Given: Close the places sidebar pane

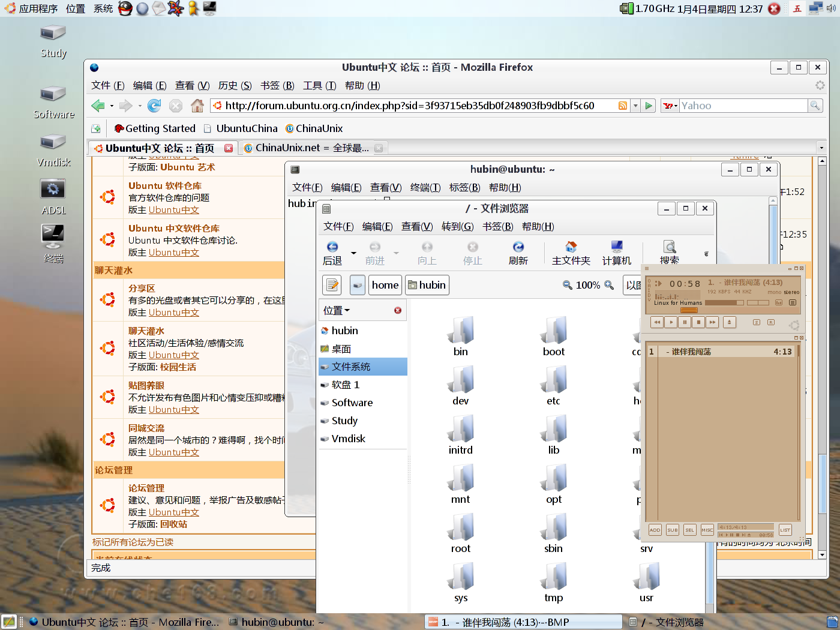Looking at the screenshot, I should point(398,310).
